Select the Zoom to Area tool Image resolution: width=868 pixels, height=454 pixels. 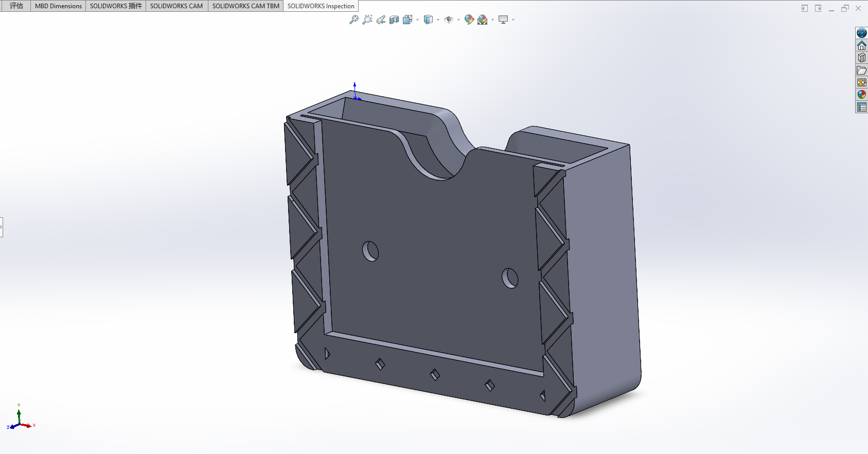coord(367,20)
